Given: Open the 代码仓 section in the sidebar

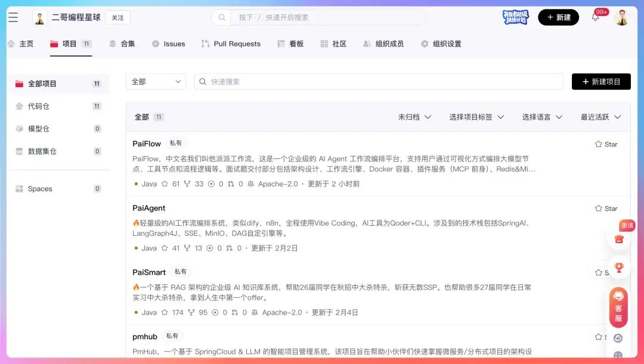Looking at the screenshot, I should coord(38,106).
